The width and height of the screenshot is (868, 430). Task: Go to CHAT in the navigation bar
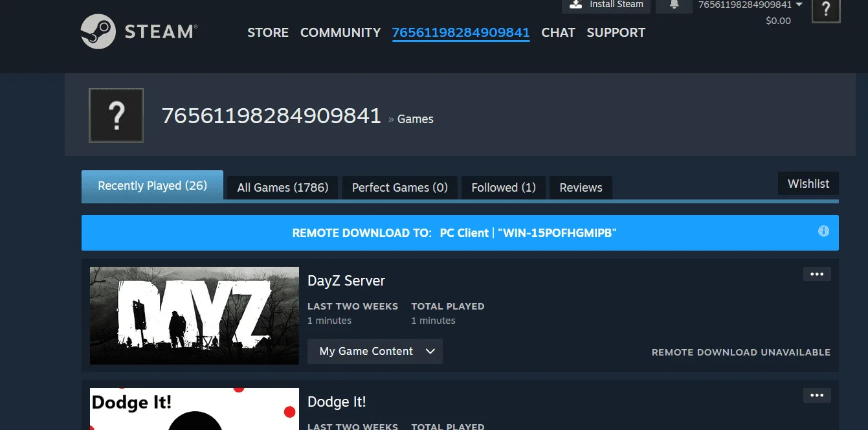[x=558, y=32]
